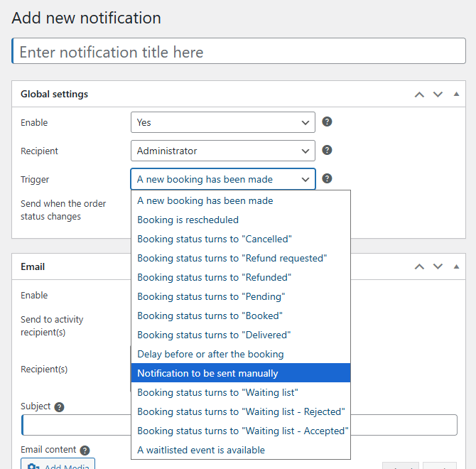Click the notification title input field

pyautogui.click(x=239, y=51)
